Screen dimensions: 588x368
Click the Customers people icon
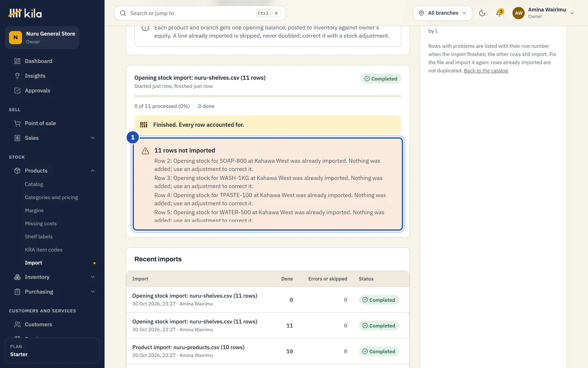tap(17, 324)
